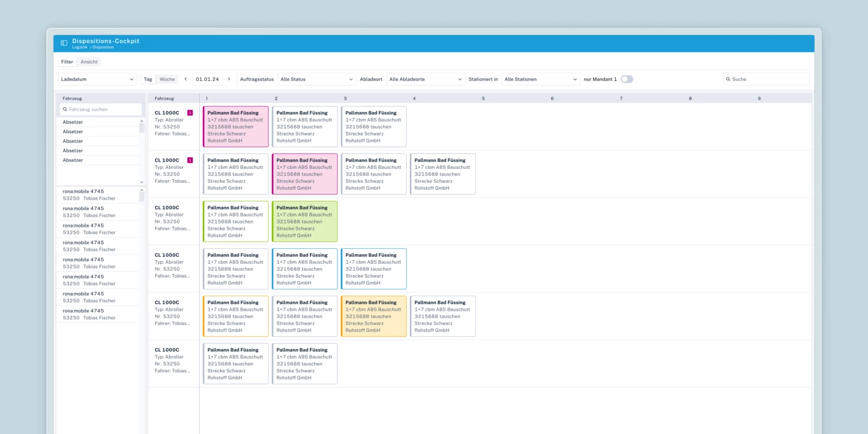
Task: Click the magnifier icon in the Suche field
Action: click(x=728, y=79)
